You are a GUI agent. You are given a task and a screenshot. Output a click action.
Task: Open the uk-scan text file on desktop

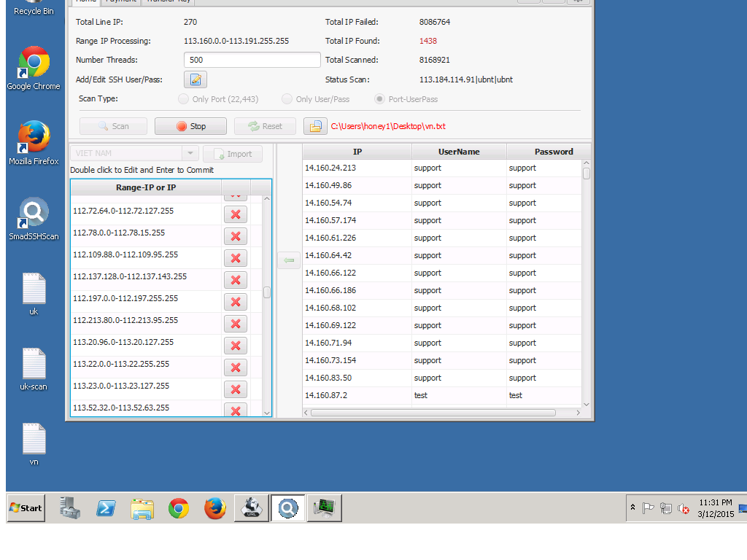click(34, 369)
